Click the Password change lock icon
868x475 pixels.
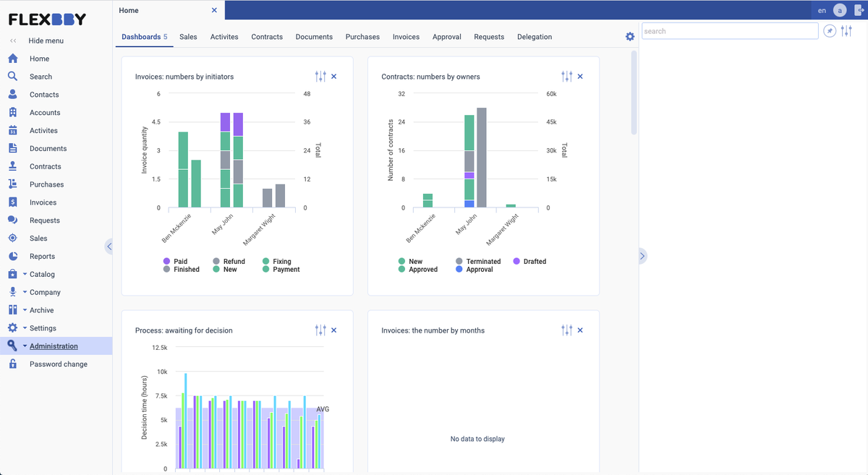[x=12, y=364]
